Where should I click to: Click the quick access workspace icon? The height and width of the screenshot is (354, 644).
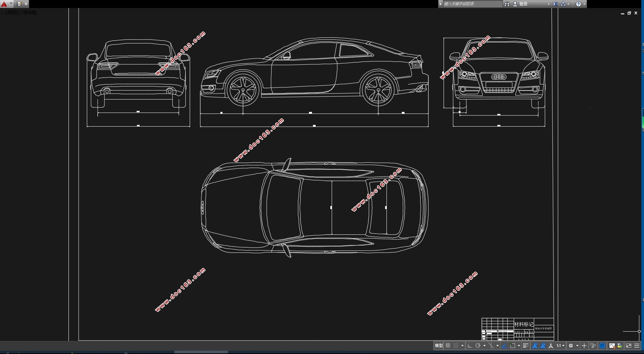tap(19, 4)
